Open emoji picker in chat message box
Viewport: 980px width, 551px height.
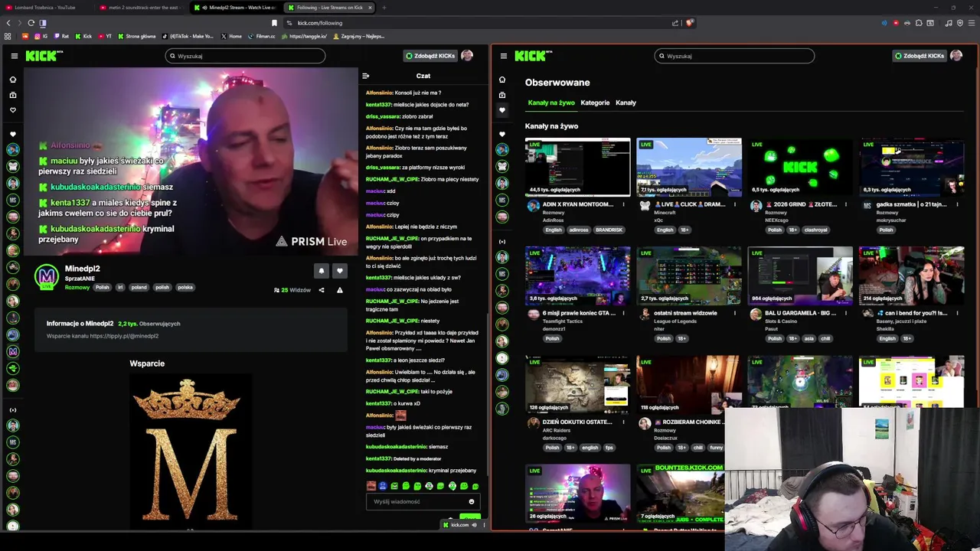click(x=472, y=502)
